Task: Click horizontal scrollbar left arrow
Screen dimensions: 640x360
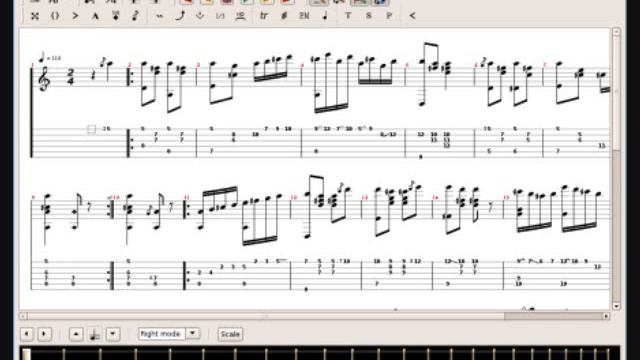Action: point(23,316)
